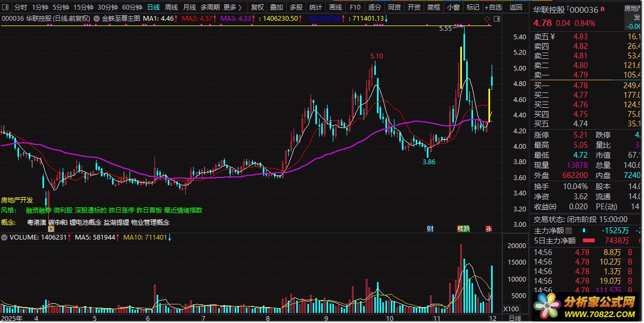Click the diamond icon on the indicator bar
The width and height of the screenshot is (644, 323).
tap(487, 19)
